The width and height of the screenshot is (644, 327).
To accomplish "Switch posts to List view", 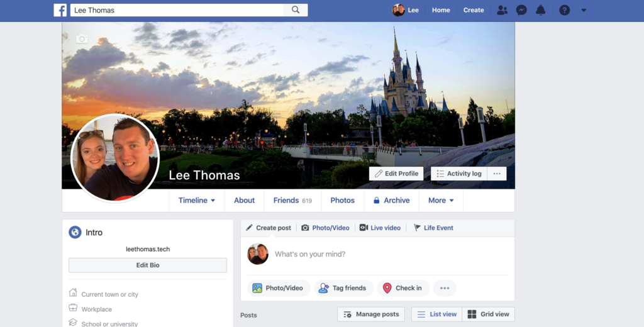I will click(436, 314).
